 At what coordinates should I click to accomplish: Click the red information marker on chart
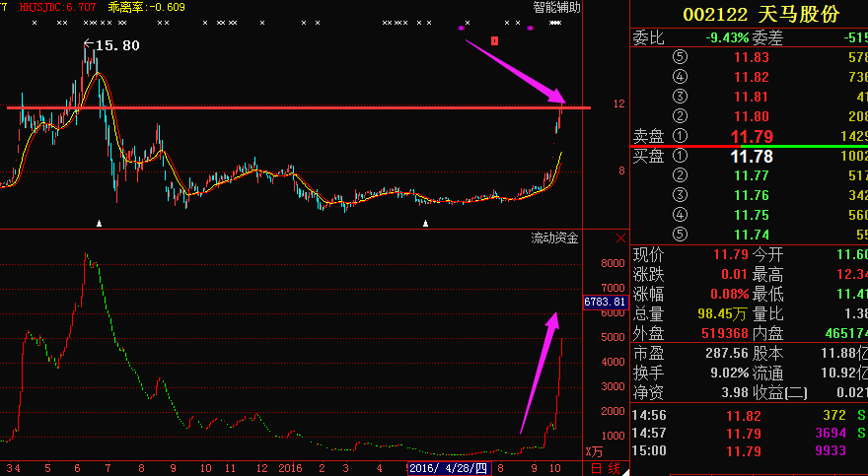click(495, 41)
